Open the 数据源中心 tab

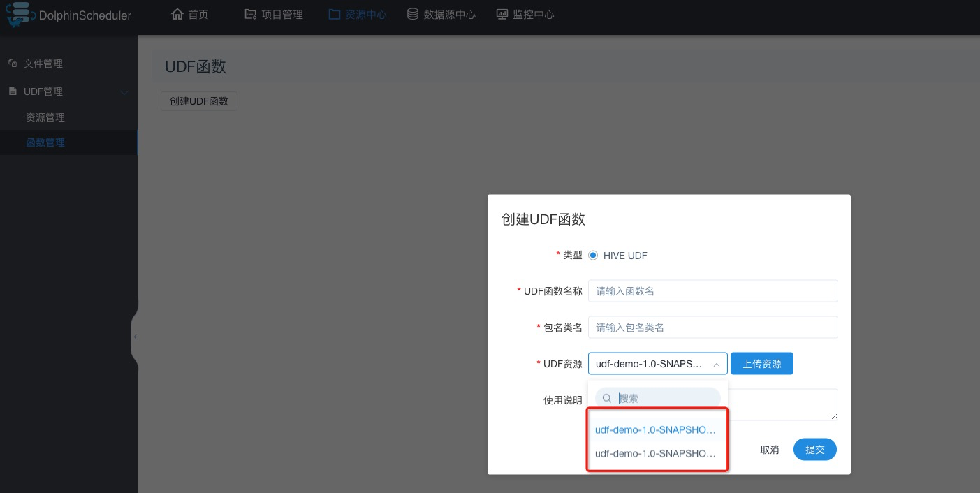(x=441, y=14)
